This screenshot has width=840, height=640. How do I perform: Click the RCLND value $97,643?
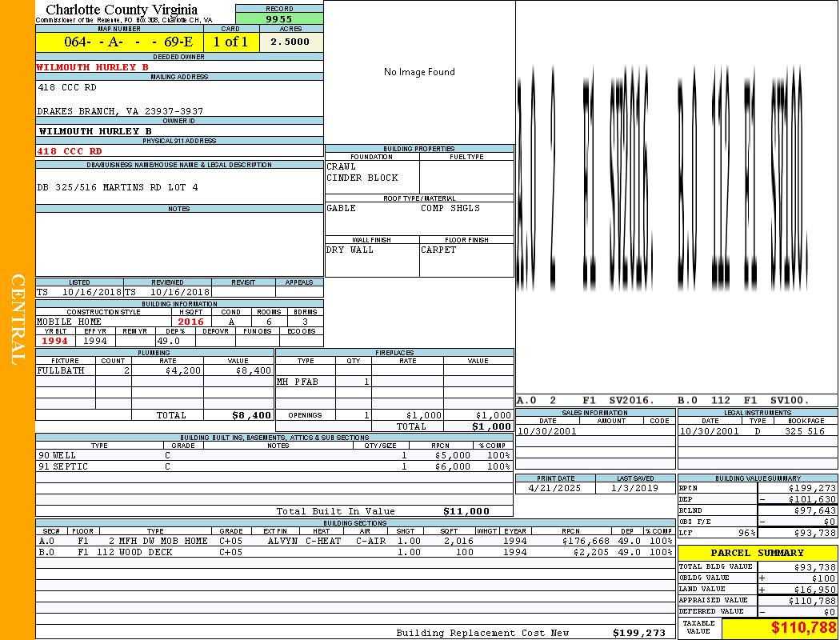(815, 511)
